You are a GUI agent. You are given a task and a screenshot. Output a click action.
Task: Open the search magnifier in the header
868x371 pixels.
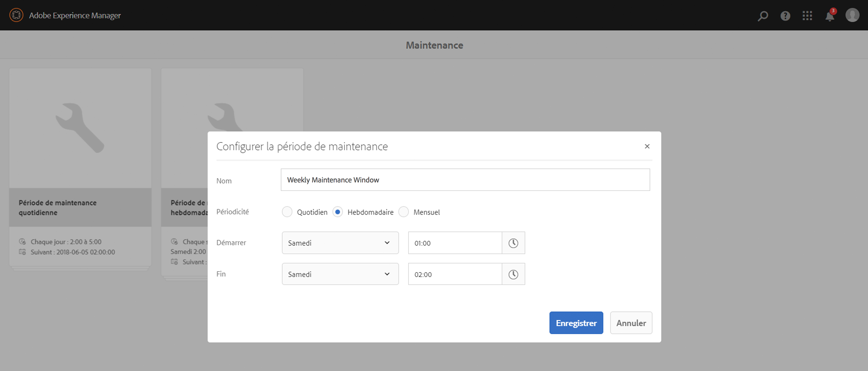click(763, 15)
